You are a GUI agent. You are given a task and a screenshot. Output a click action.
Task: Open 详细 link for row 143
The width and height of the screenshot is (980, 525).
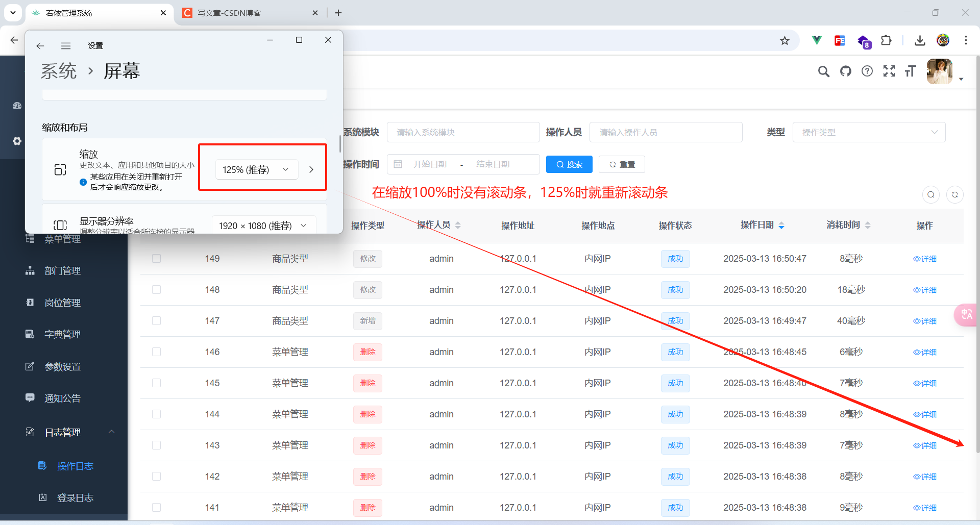point(925,445)
